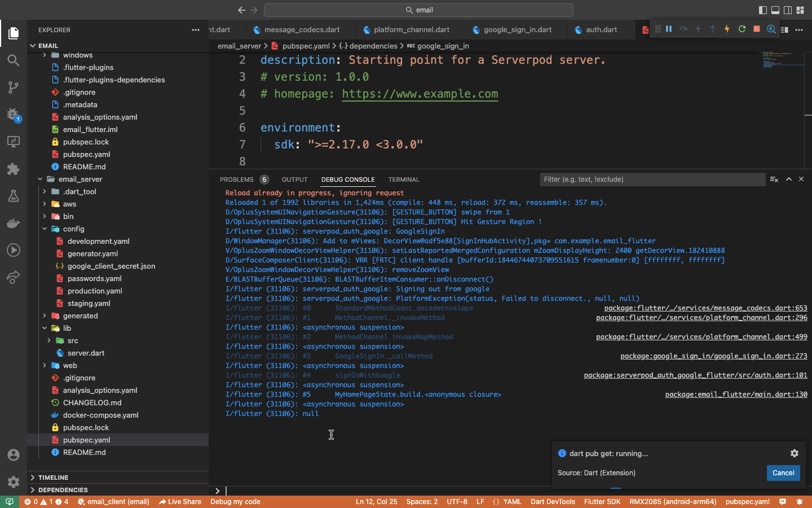Click the email command center search box
812x508 pixels.
pyautogui.click(x=418, y=10)
